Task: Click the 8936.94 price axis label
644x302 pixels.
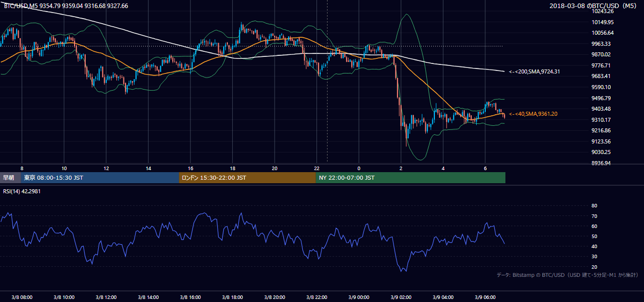Action: coord(602,163)
